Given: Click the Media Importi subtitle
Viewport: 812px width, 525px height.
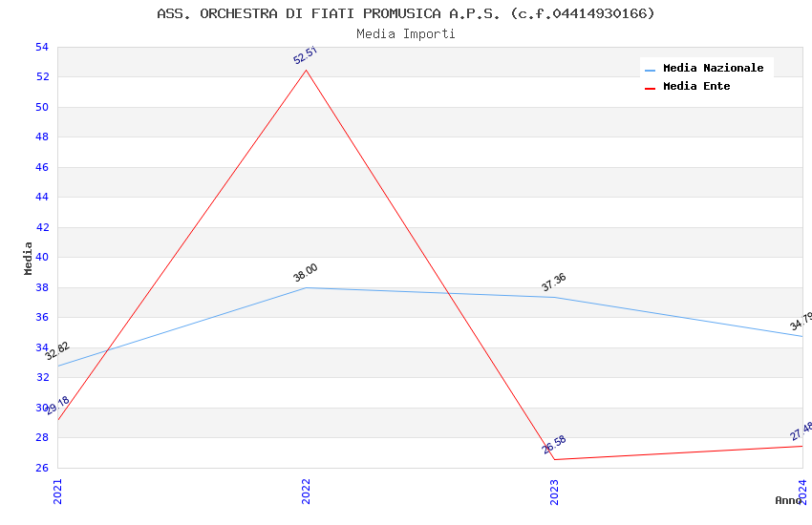Looking at the screenshot, I should [406, 33].
